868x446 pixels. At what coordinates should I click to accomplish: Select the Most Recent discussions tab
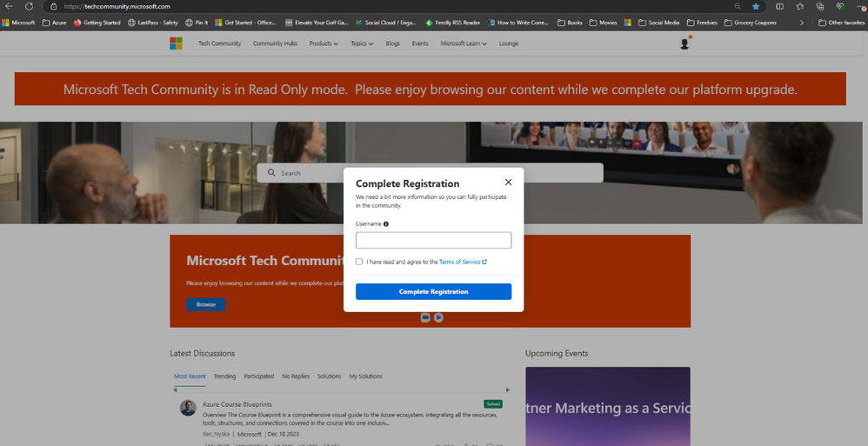(x=190, y=376)
